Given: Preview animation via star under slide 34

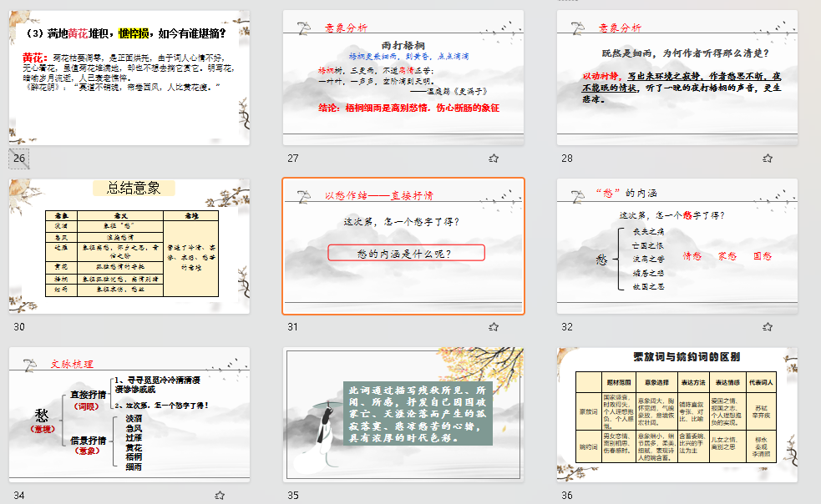Looking at the screenshot, I should [x=220, y=495].
